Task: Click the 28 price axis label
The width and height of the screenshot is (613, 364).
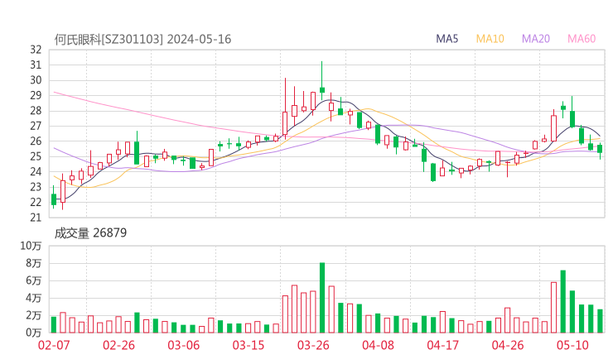Action: [36, 111]
